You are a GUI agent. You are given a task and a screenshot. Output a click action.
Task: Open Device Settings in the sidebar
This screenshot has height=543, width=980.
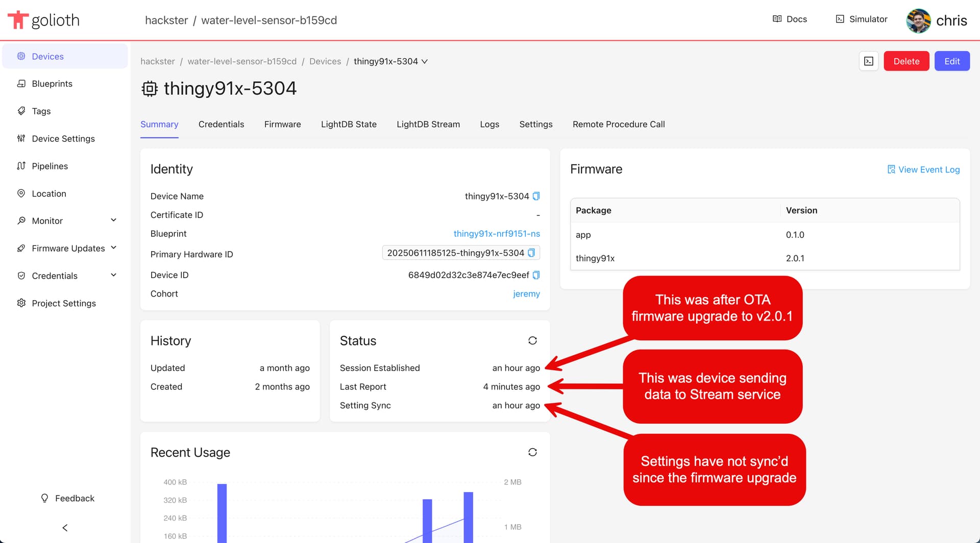(65, 138)
